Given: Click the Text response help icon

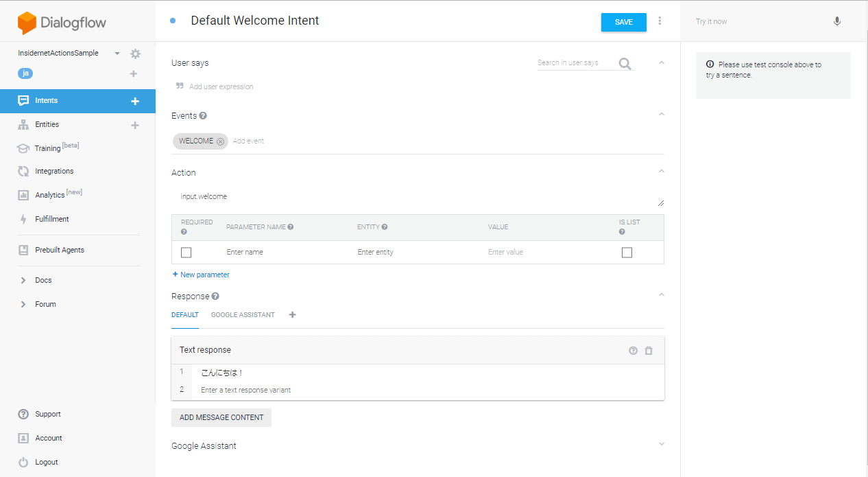Looking at the screenshot, I should pyautogui.click(x=633, y=351).
